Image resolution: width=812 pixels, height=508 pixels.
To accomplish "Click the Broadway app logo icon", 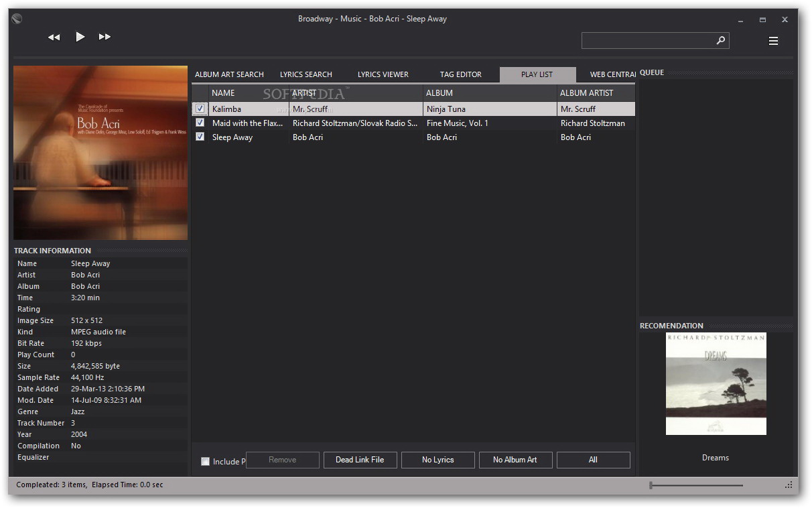I will pos(17,19).
